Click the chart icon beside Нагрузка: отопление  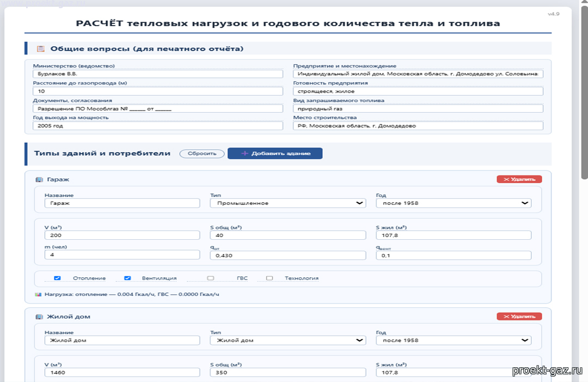pos(38,294)
